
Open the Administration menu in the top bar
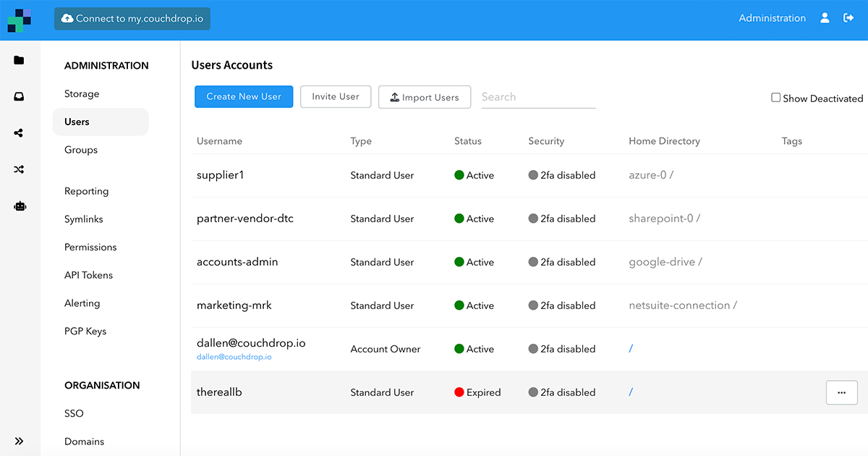772,17
